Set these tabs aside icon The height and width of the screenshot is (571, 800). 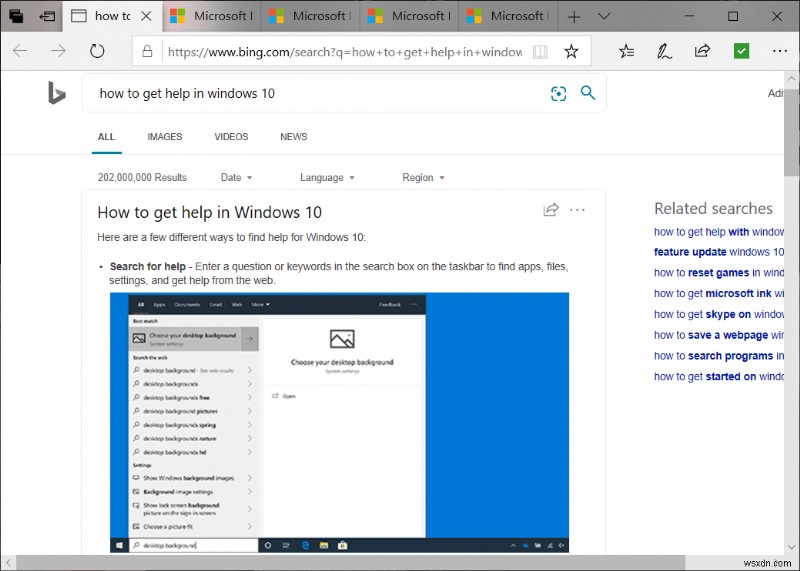coord(47,16)
